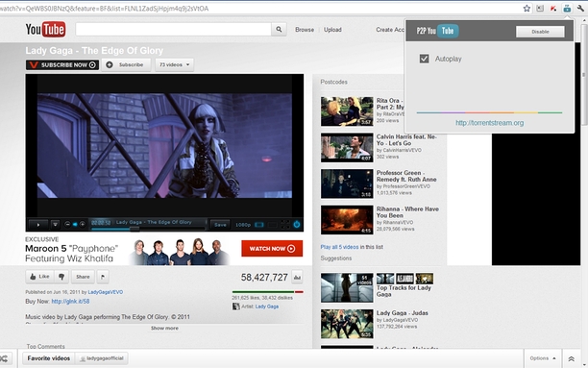Viewport: 588px width, 368px height.
Task: Open Top Tracks for Lady Gaga playlist
Action: (x=404, y=291)
